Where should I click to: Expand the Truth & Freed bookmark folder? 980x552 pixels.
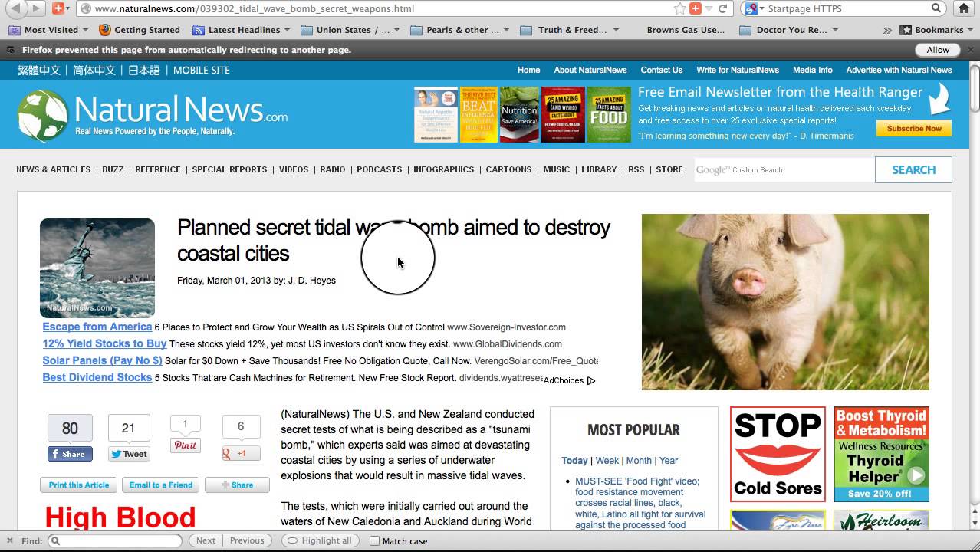coord(569,30)
